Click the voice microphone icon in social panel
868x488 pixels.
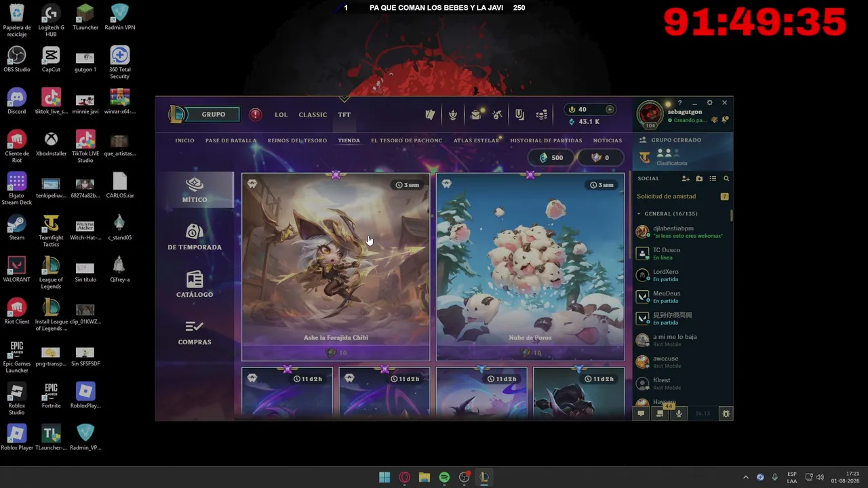679,413
